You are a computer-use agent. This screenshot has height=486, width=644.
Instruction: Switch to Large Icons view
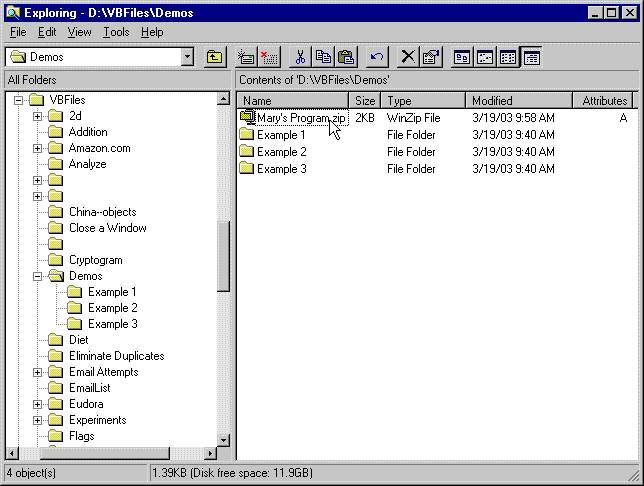click(x=462, y=57)
